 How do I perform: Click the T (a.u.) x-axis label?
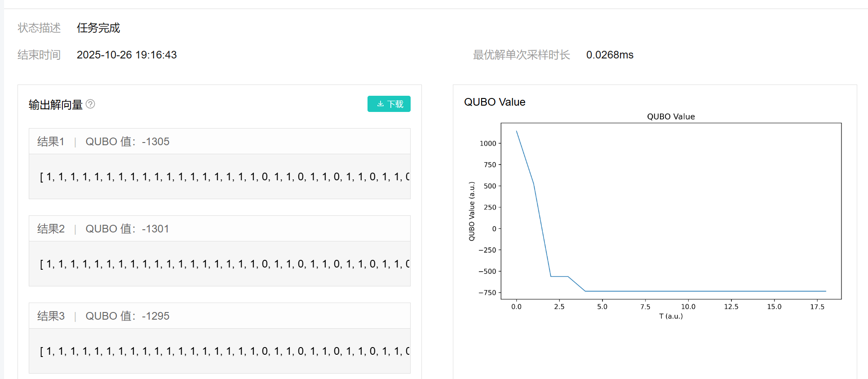[x=670, y=316]
